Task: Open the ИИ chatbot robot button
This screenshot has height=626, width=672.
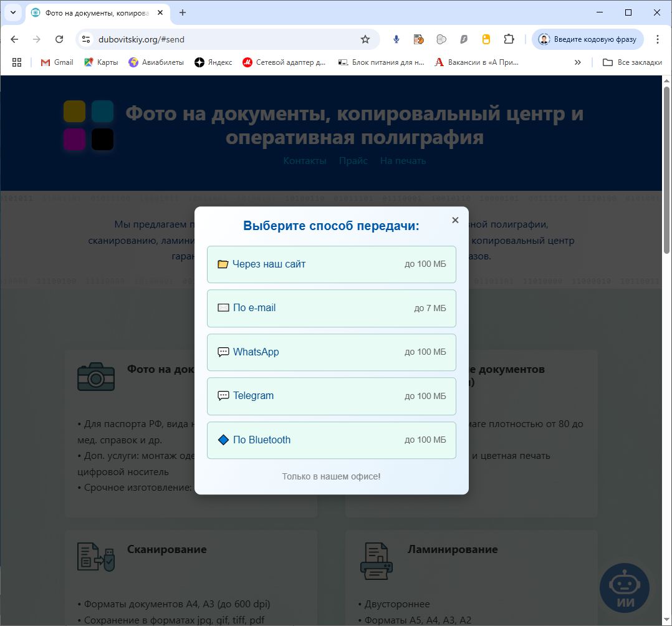Action: (625, 588)
